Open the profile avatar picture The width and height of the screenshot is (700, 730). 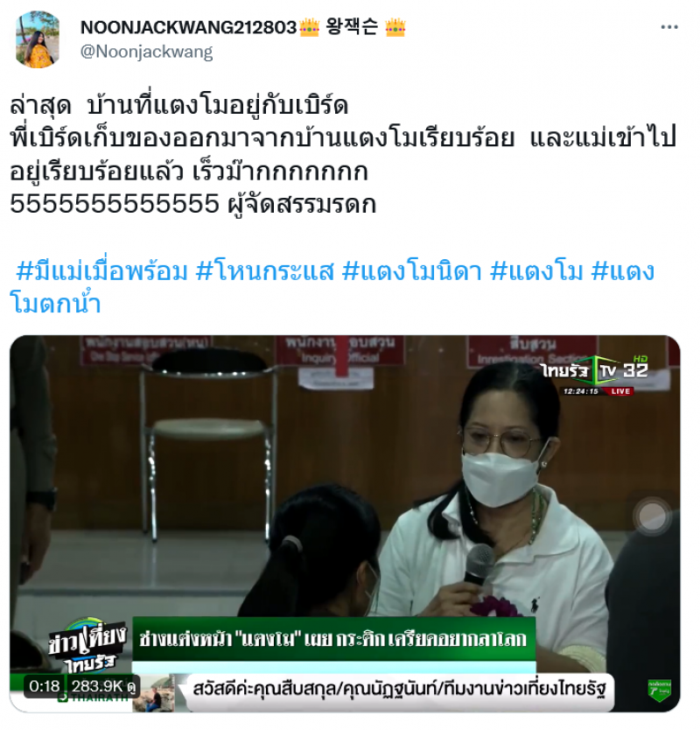click(38, 39)
